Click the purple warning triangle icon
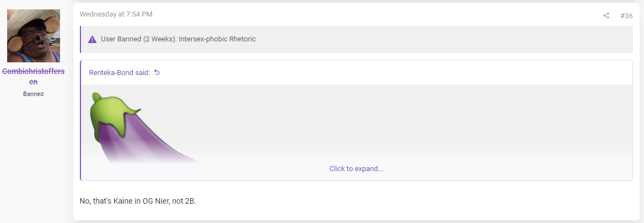 click(93, 40)
